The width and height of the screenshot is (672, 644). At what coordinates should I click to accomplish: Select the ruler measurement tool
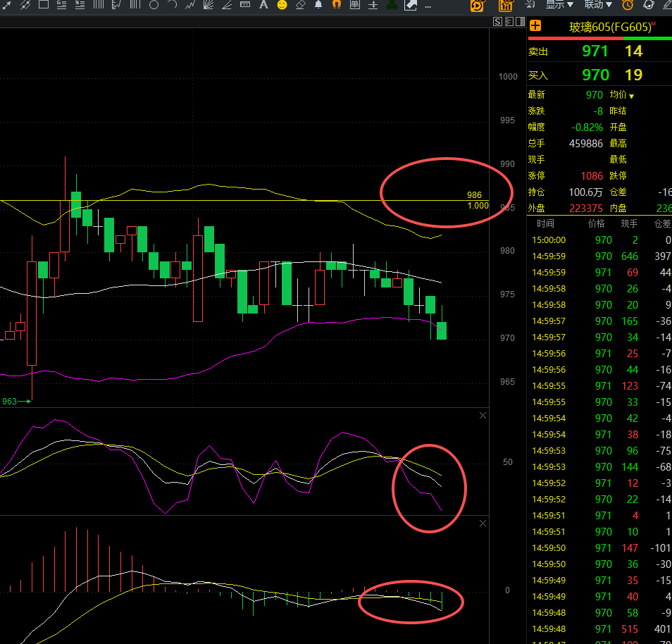click(245, 5)
